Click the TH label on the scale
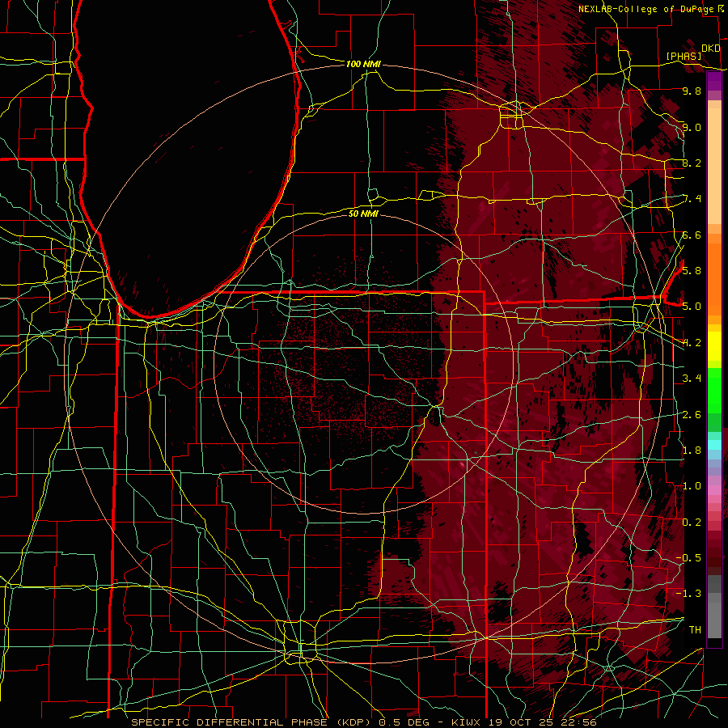The height and width of the screenshot is (728, 728). (695, 629)
